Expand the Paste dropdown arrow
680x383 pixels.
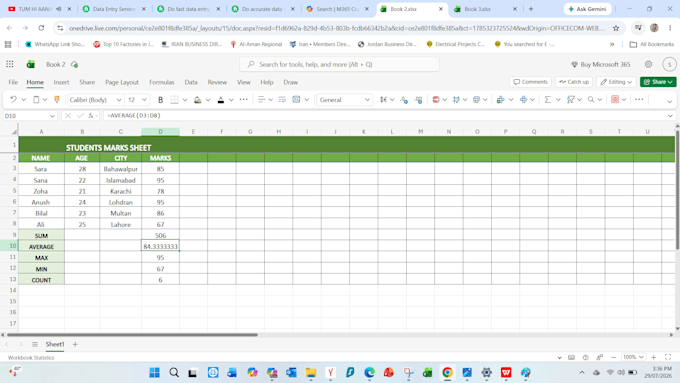coord(45,100)
